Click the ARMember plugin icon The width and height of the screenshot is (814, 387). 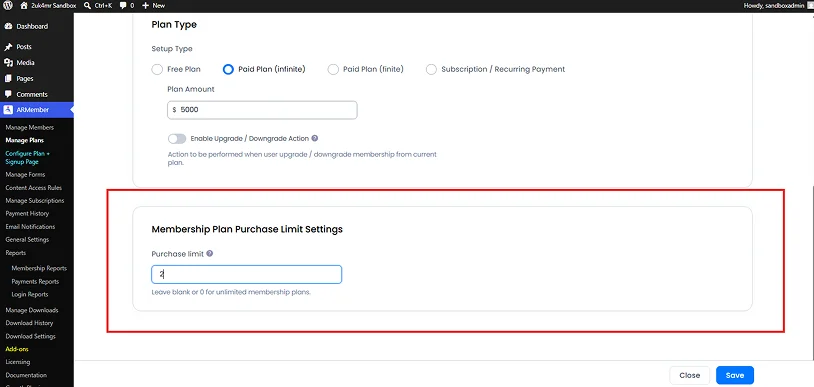tap(8, 110)
